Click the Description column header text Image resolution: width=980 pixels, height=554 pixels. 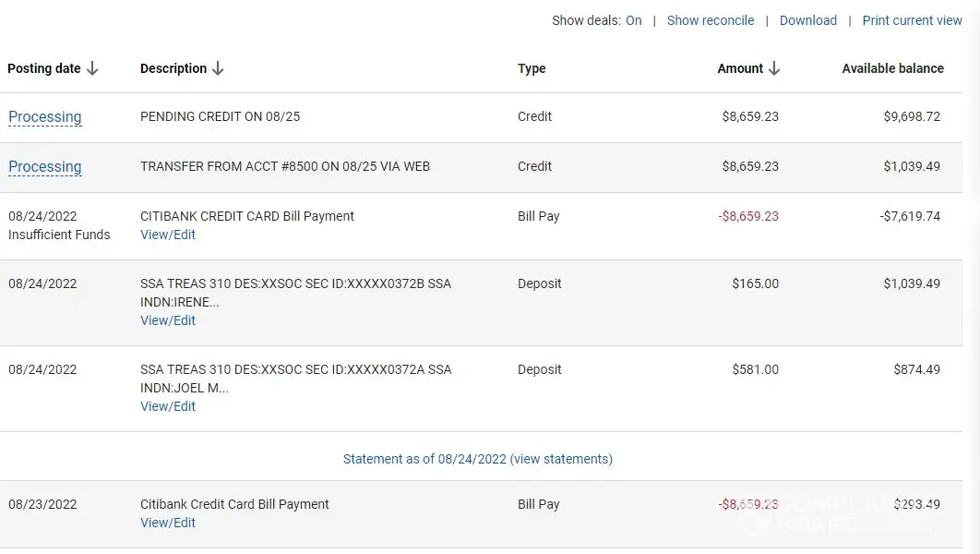(x=173, y=68)
